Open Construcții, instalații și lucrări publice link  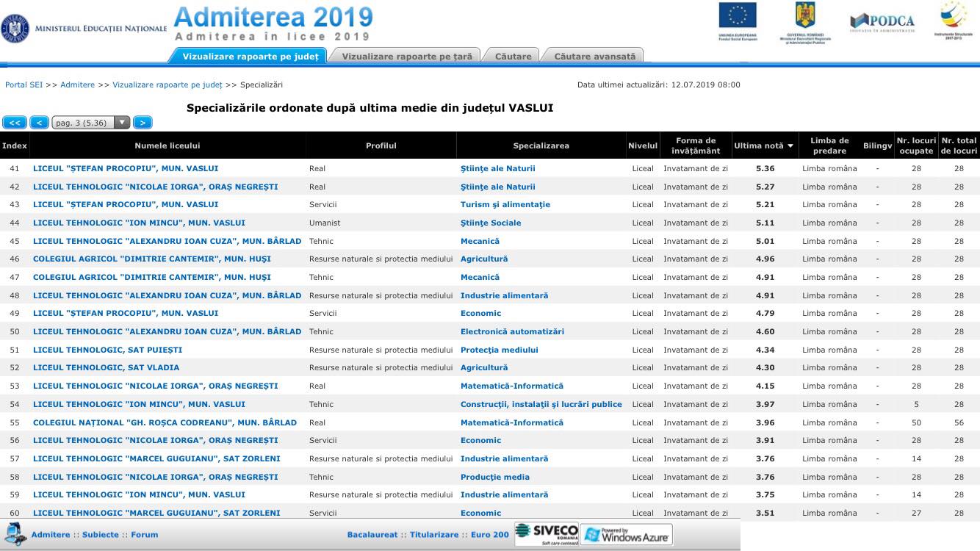[541, 404]
